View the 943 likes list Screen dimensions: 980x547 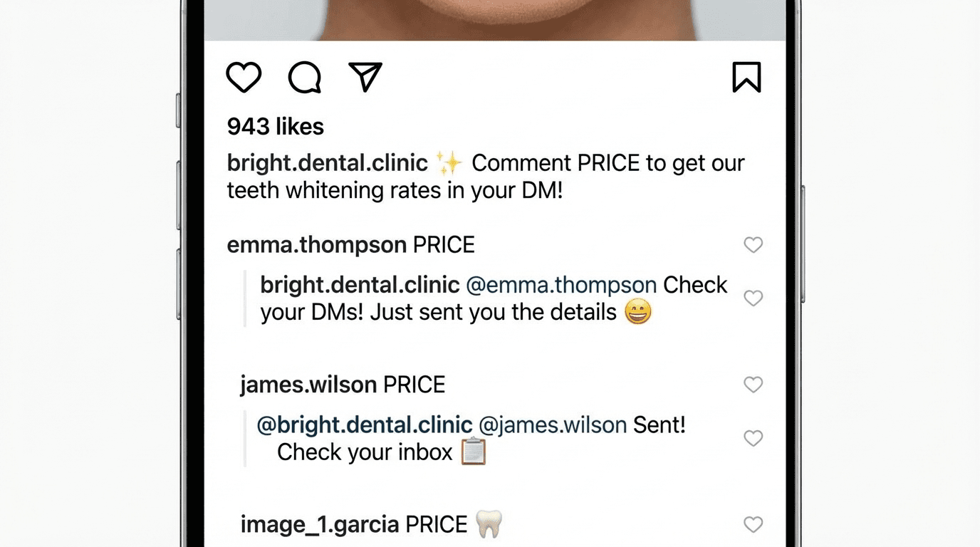pyautogui.click(x=275, y=127)
